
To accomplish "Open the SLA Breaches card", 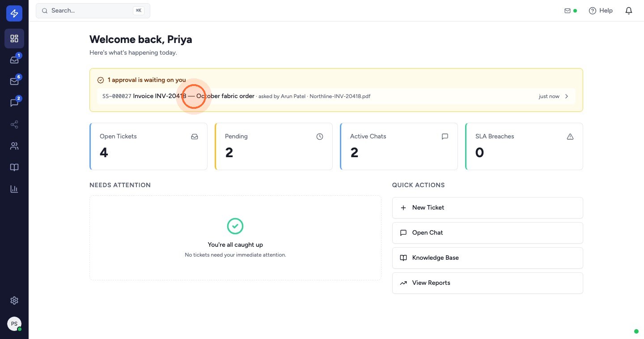I will 524,146.
